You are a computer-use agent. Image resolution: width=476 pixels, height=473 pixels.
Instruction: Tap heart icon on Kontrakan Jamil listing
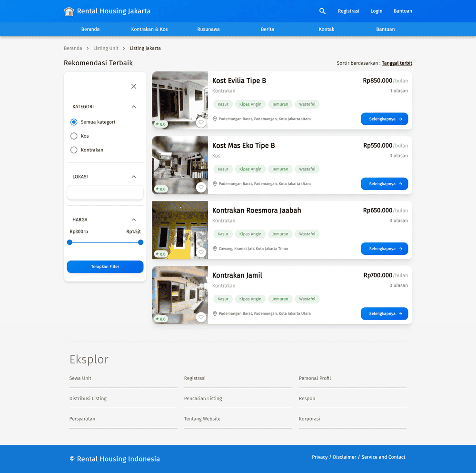(x=201, y=317)
